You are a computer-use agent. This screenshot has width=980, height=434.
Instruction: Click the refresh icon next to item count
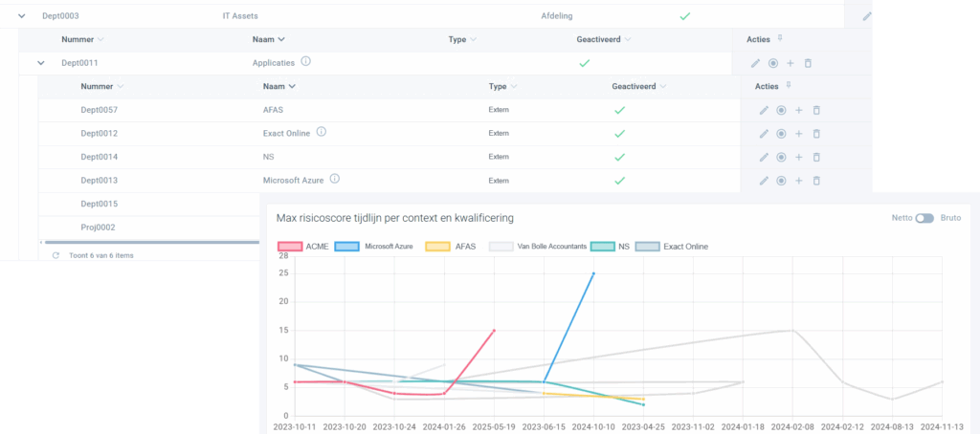click(x=56, y=255)
